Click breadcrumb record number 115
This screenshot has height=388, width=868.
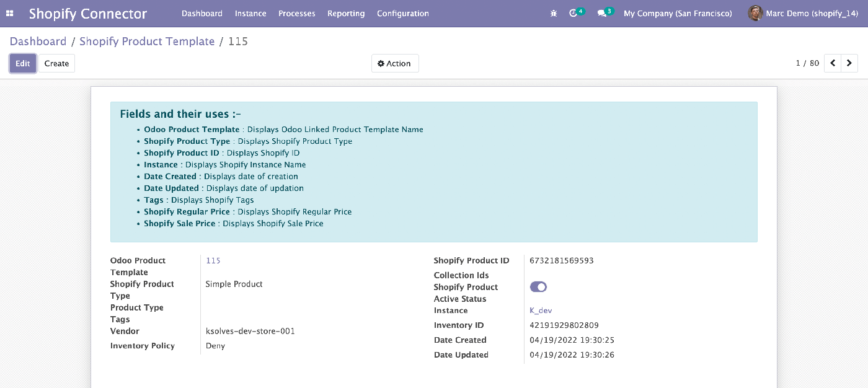[x=238, y=42]
